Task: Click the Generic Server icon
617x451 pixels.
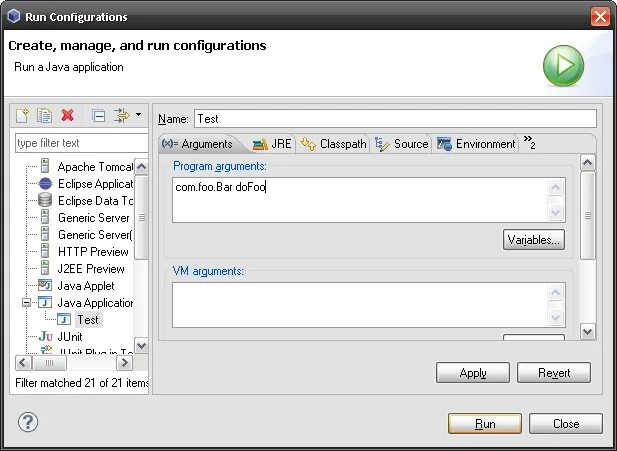Action: point(45,217)
